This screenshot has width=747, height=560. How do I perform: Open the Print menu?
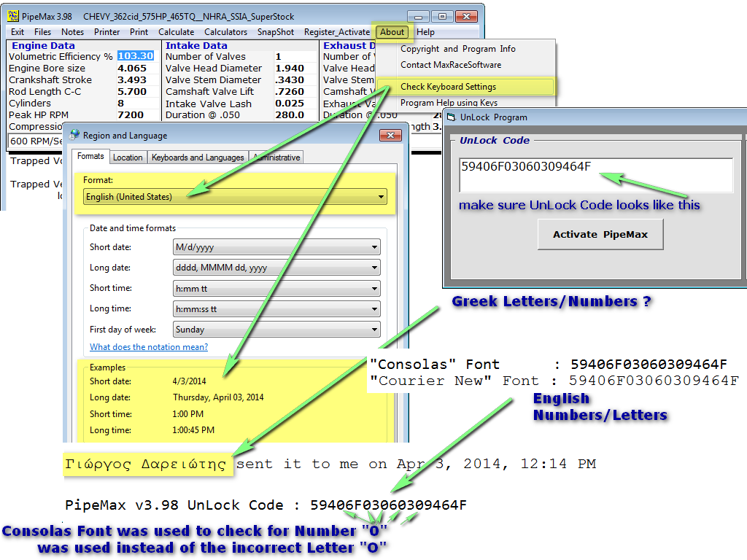[x=139, y=32]
